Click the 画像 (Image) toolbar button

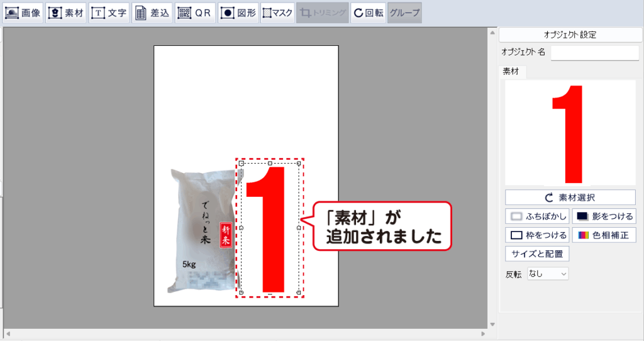click(23, 13)
